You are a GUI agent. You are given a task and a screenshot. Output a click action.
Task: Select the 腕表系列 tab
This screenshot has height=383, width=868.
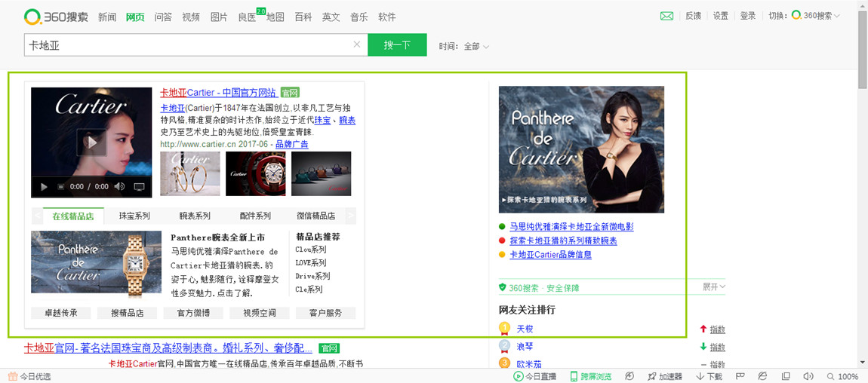(195, 216)
